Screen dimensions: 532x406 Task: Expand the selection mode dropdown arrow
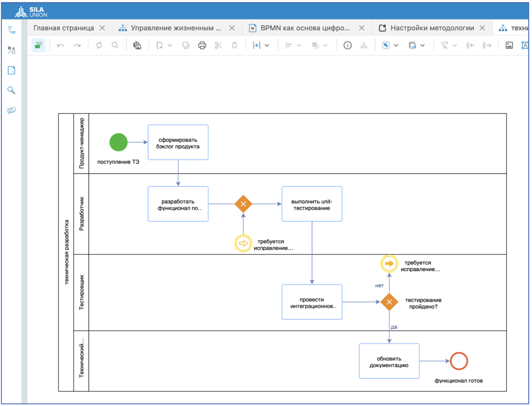[396, 45]
